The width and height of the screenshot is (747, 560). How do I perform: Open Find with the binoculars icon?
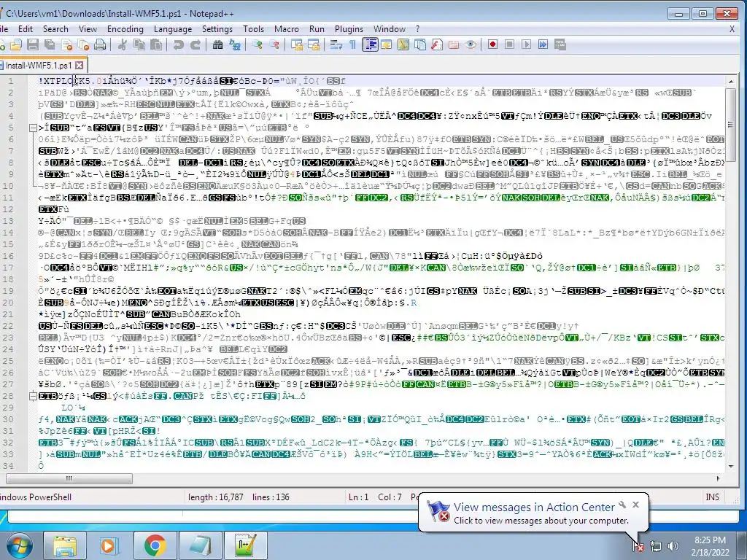pos(217,44)
